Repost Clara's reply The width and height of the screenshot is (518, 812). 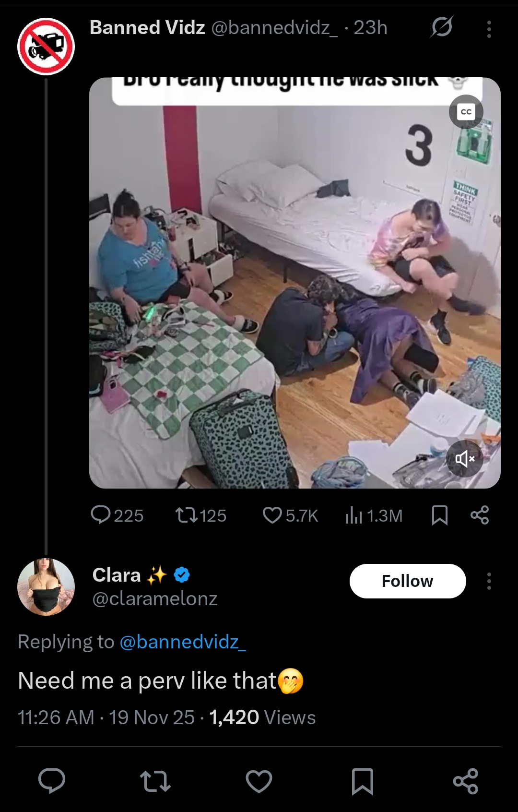155,781
